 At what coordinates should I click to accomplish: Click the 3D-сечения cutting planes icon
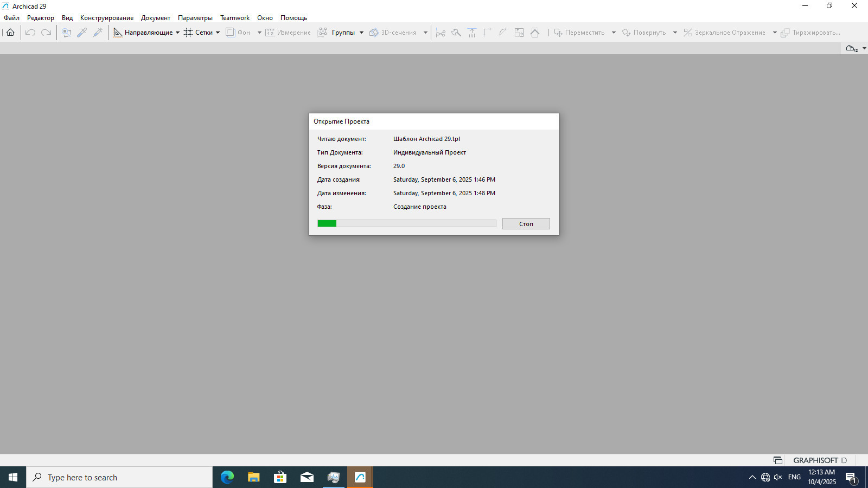[x=374, y=33]
